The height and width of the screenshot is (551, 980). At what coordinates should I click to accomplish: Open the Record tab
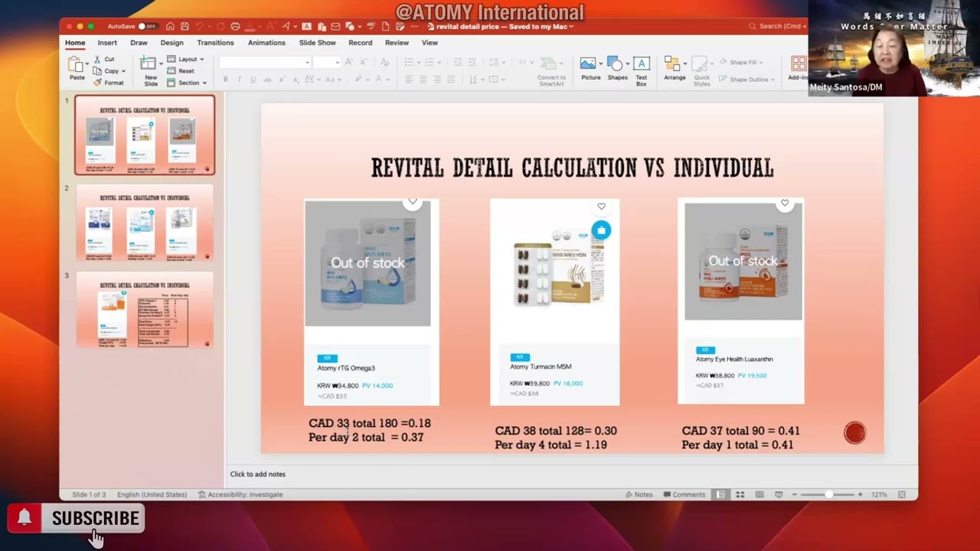[x=360, y=43]
